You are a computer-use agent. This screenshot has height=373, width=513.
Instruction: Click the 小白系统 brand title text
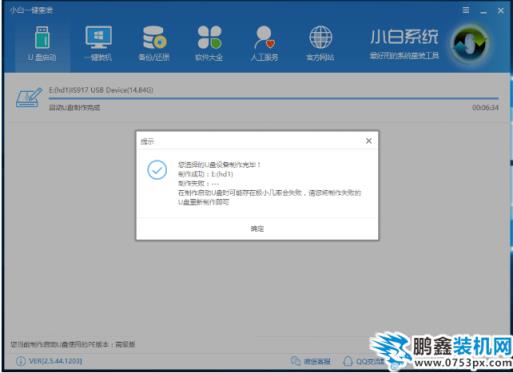(404, 37)
